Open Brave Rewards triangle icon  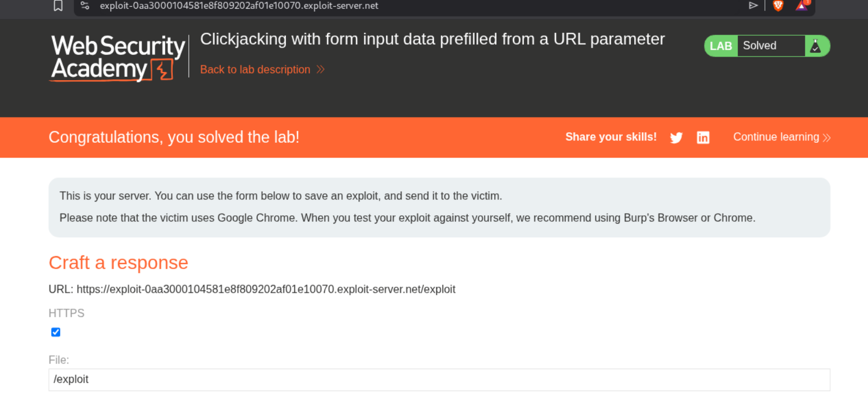coord(802,6)
